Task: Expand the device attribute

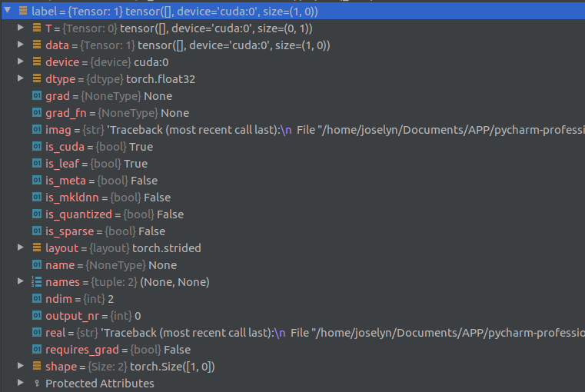Action: [21, 61]
